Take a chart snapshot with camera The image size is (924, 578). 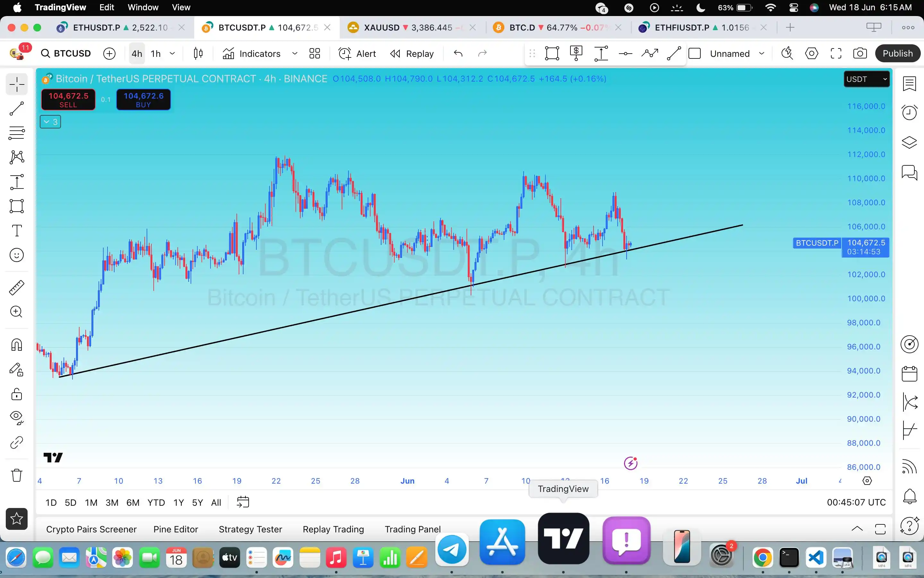(860, 54)
